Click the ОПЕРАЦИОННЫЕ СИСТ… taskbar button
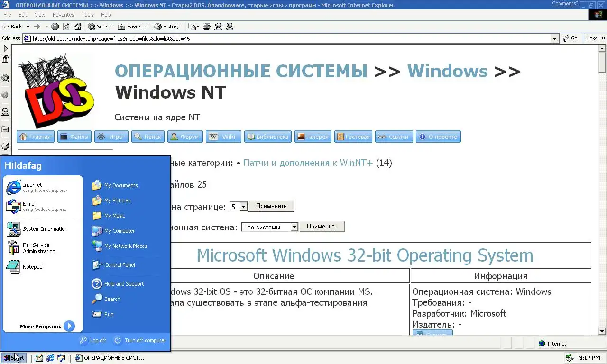Screen dimensions: 607x364 tap(109, 358)
